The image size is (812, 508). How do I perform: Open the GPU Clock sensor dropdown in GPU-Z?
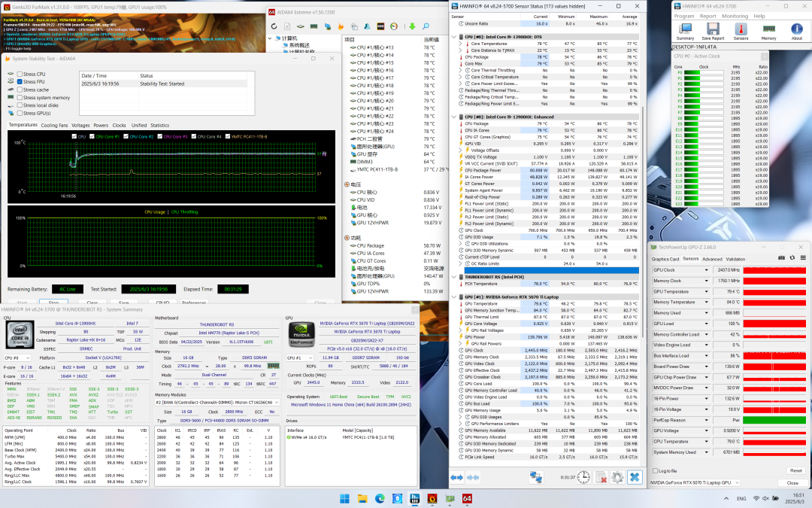(706, 270)
